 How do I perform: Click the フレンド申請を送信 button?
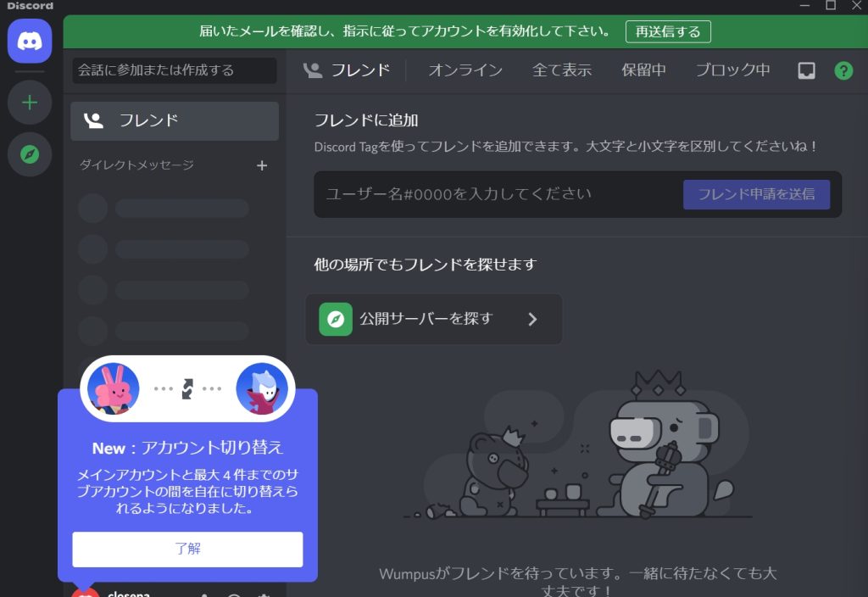(756, 194)
